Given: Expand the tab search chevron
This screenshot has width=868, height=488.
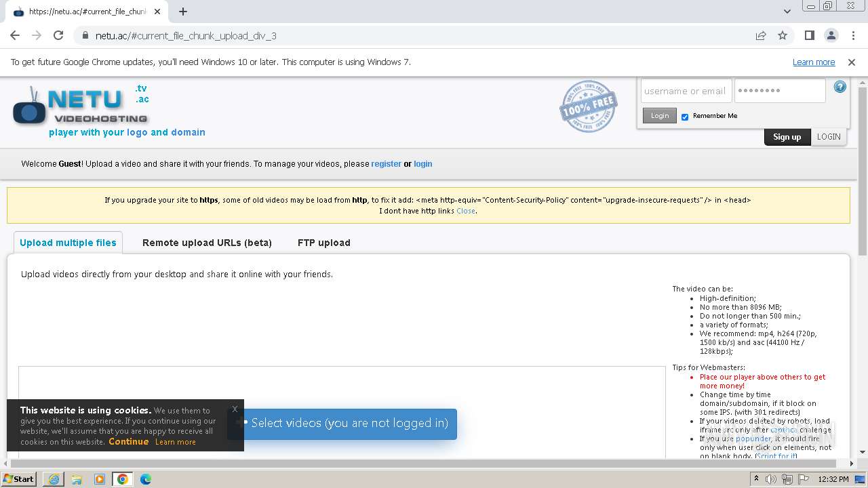Looking at the screenshot, I should pos(787,12).
